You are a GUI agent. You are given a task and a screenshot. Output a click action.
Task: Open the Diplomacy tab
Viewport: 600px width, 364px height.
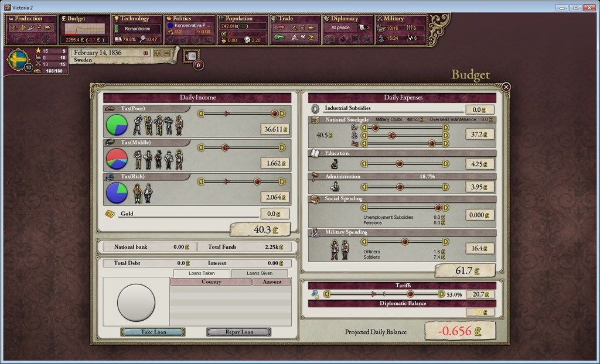click(348, 29)
